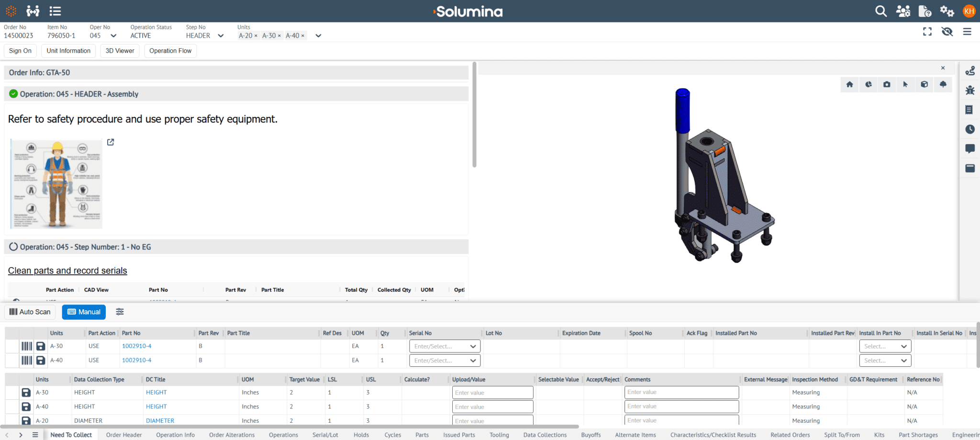
Task: Open the Tooling tab at bottom
Action: click(499, 435)
